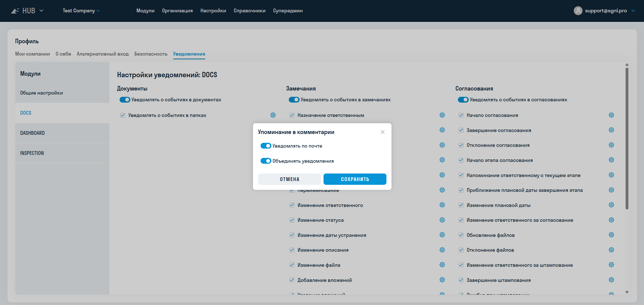Open gear settings for Изменение файла
Viewport: 644px width, 305px height.
[442, 265]
